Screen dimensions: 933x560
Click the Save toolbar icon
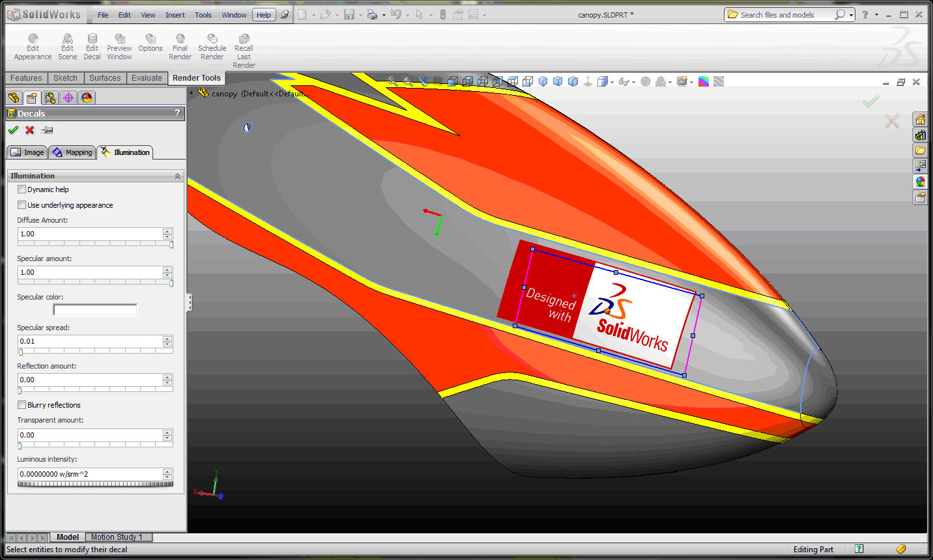click(350, 14)
